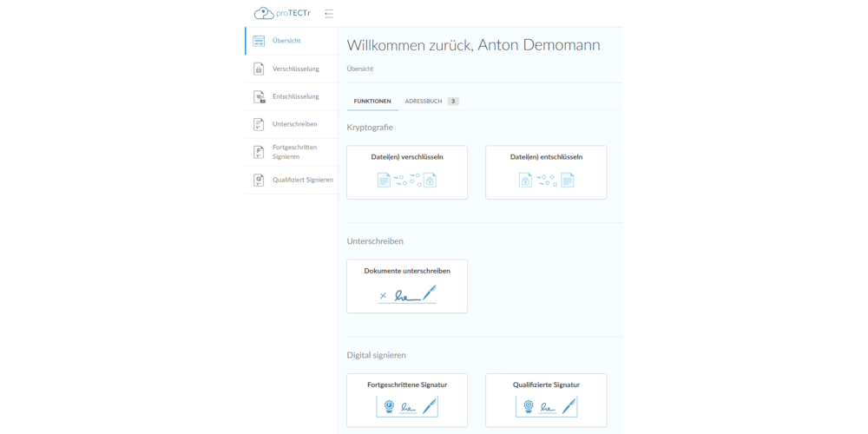Click the Übersicht breadcrumb under the heading
This screenshot has height=434, width=868.
[360, 69]
